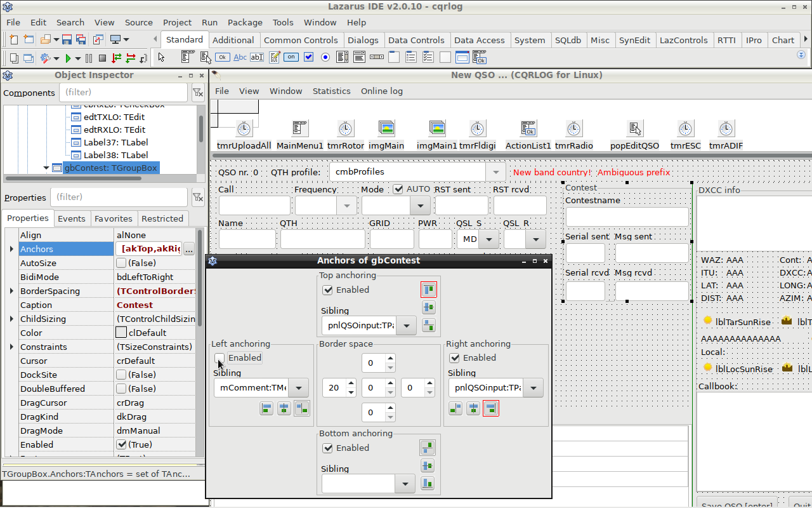Open cmbProfiles QTH profile dropdown
The width and height of the screenshot is (812, 508).
(x=495, y=172)
